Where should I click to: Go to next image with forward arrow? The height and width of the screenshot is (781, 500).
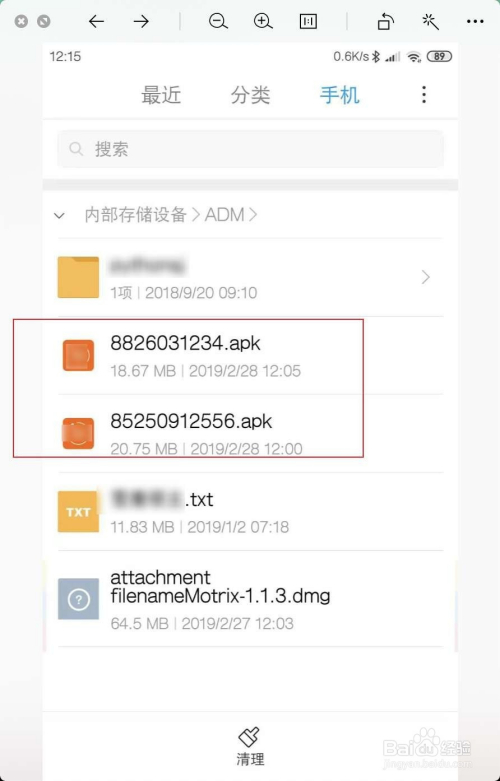click(141, 21)
